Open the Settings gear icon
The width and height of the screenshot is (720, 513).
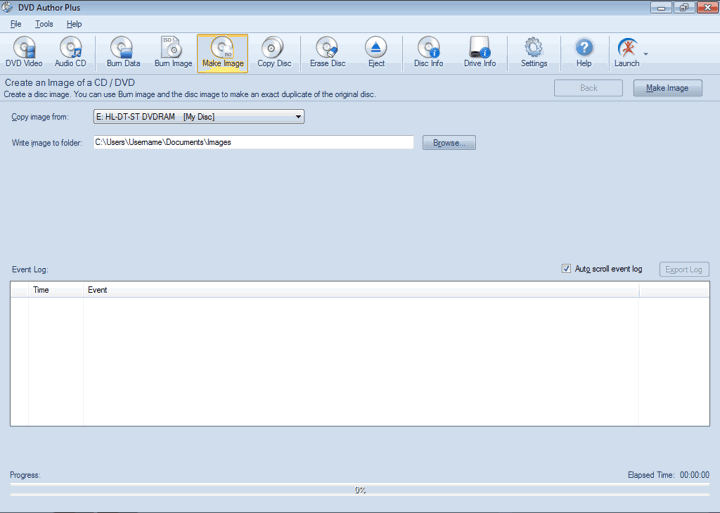(x=534, y=52)
